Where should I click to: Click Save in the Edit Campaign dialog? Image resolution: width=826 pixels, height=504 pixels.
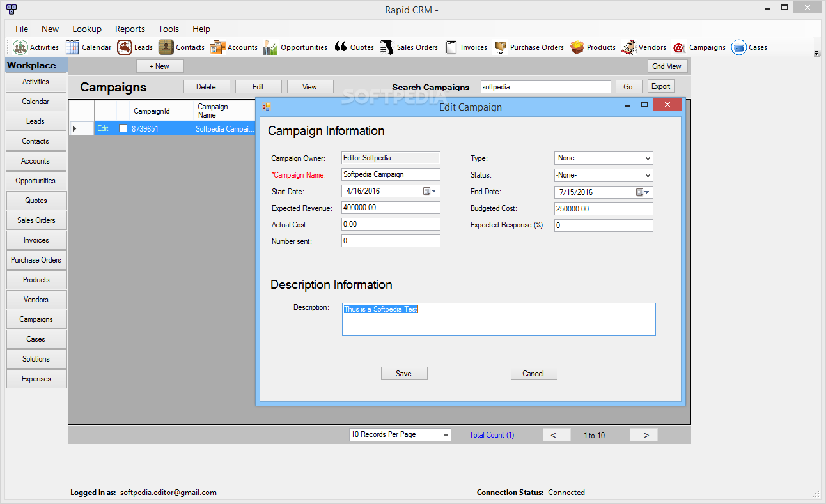pyautogui.click(x=404, y=374)
